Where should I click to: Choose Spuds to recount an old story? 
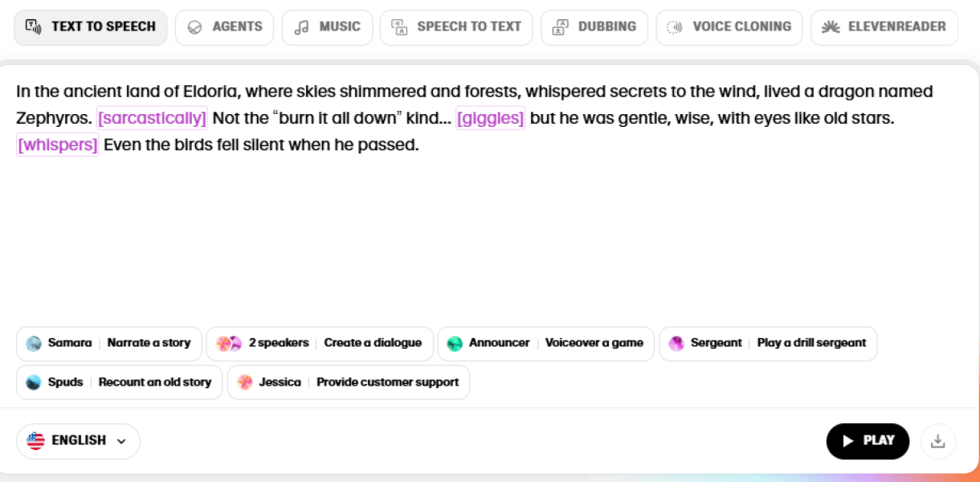coord(119,382)
